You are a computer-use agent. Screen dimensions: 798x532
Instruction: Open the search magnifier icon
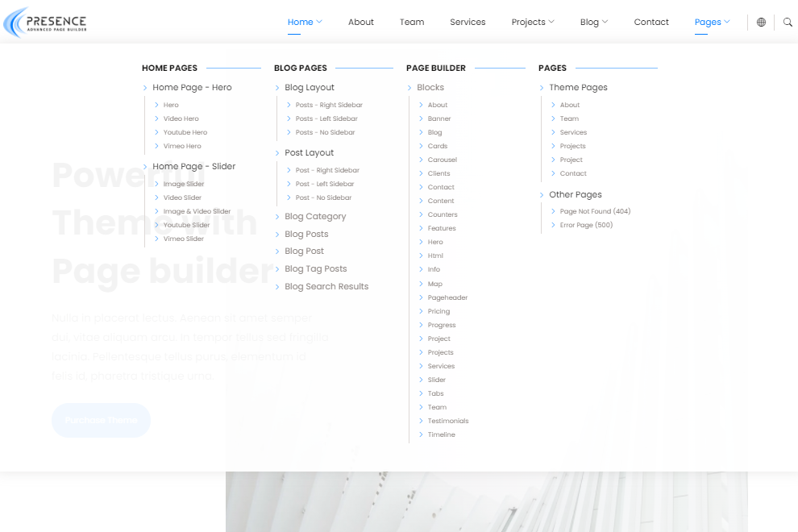(788, 22)
